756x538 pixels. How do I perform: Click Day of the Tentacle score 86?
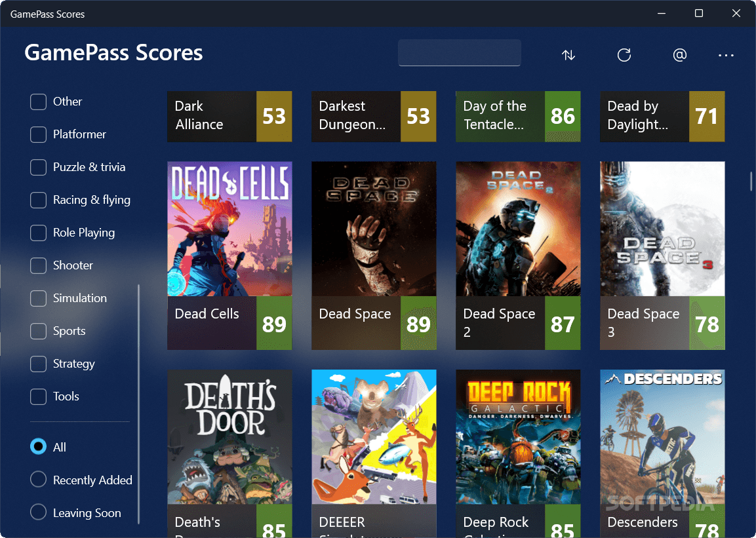[x=563, y=116]
